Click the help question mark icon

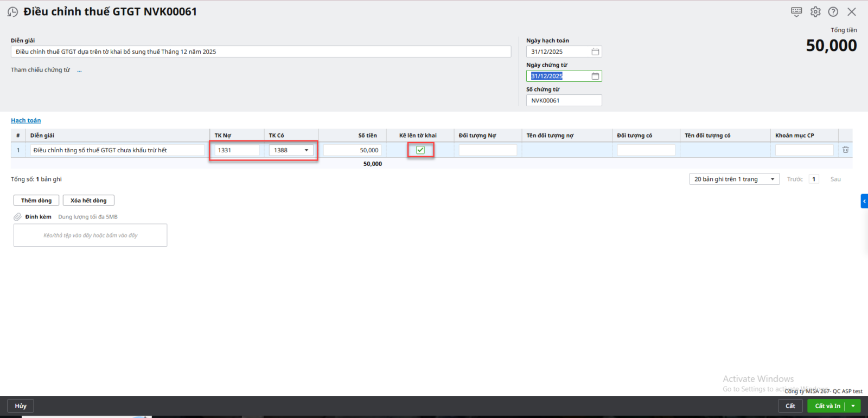[833, 11]
